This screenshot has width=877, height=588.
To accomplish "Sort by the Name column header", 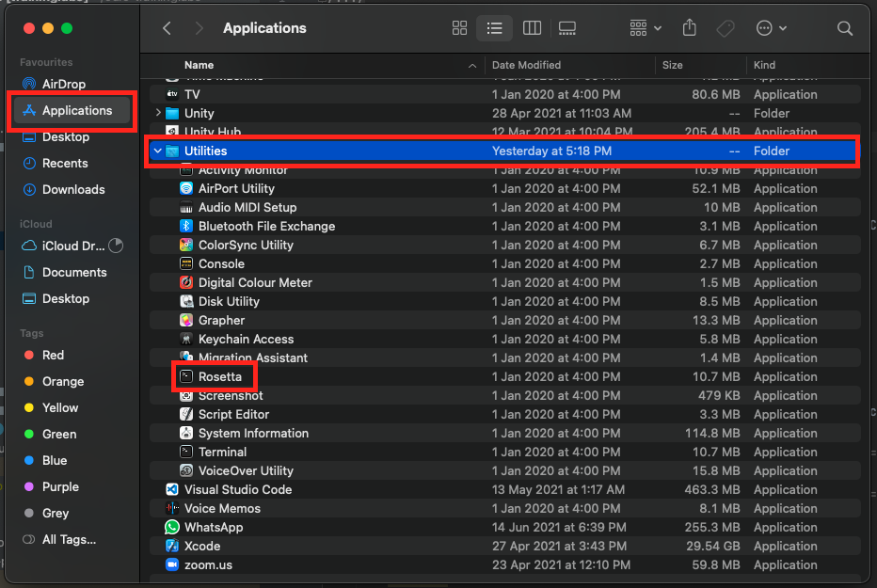I will 199,65.
